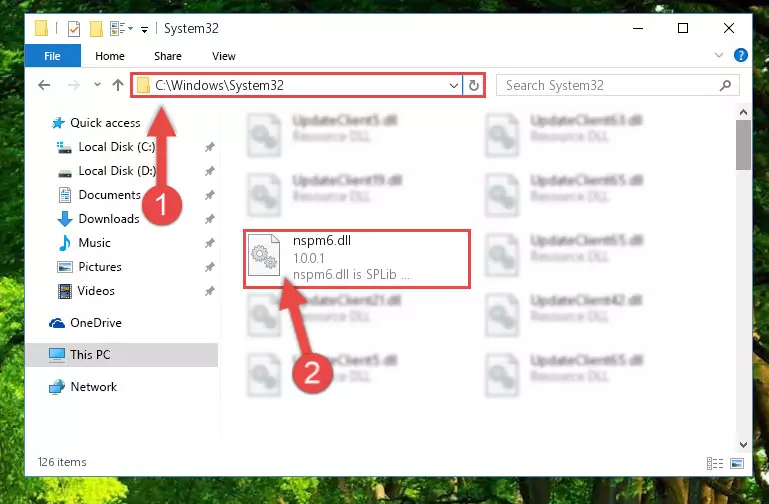Screen dimensions: 769x504
Task: Open the address bar history dropdown
Action: 454,86
